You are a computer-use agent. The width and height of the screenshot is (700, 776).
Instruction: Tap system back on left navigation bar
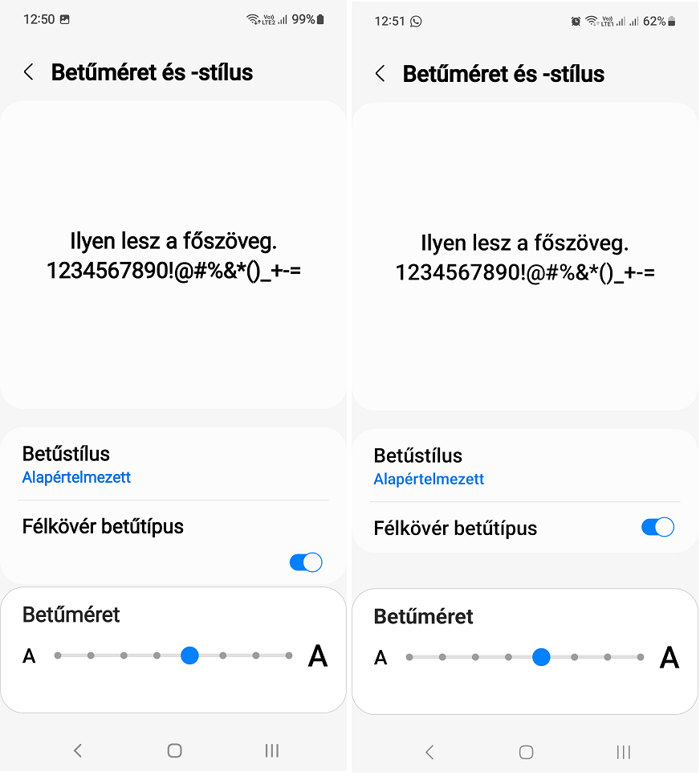pos(78,751)
